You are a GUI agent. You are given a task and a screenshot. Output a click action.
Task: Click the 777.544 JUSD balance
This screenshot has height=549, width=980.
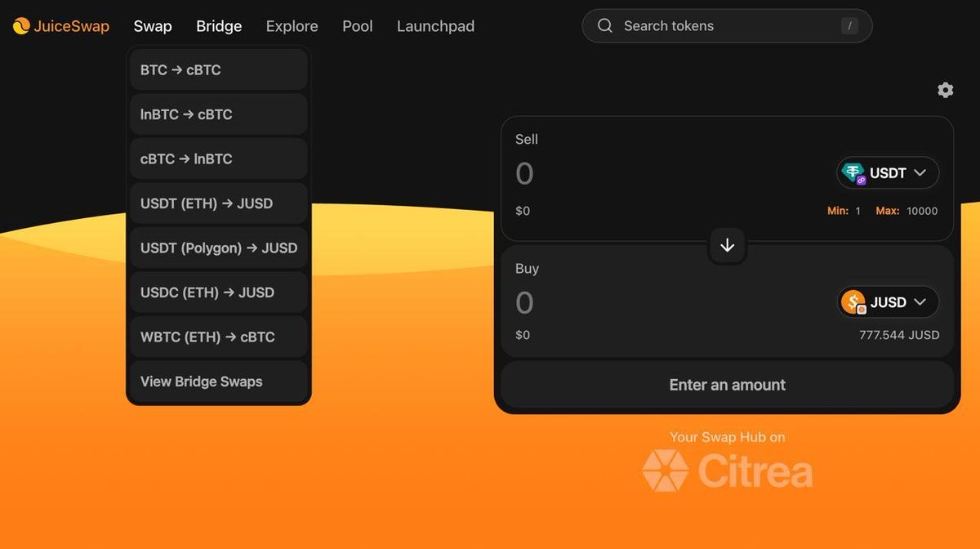coord(899,335)
